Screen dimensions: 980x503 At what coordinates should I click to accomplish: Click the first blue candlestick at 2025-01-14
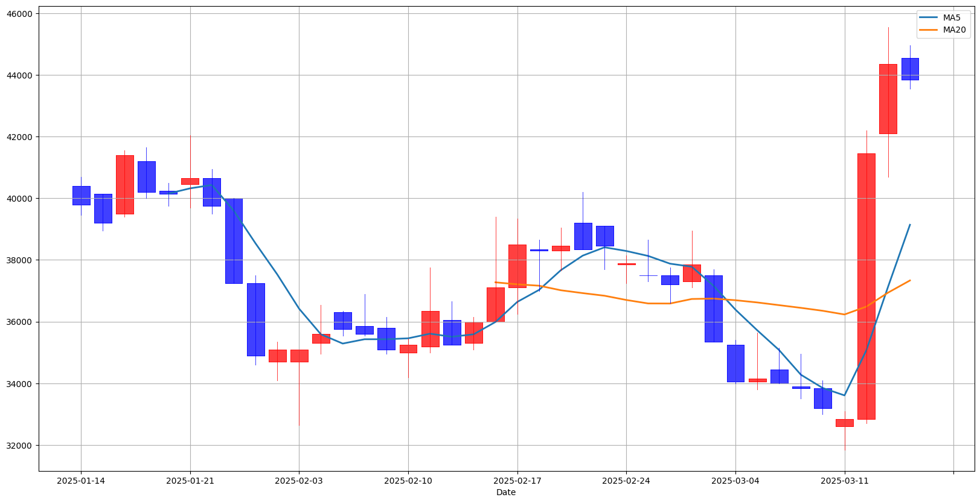tap(81, 196)
